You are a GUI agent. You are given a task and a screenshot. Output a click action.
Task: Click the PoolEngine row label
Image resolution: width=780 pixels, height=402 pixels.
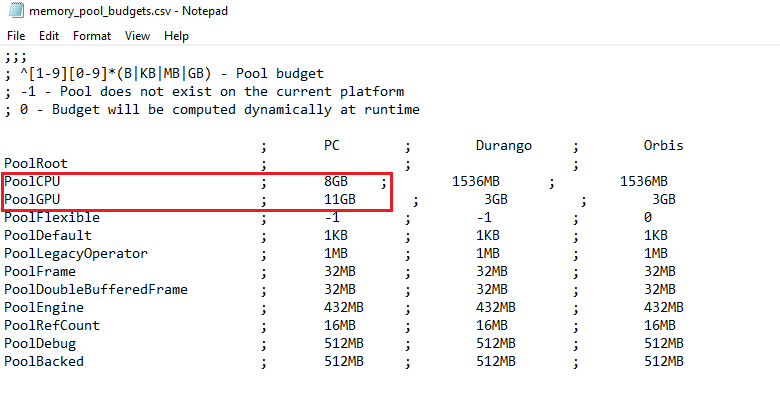44,307
